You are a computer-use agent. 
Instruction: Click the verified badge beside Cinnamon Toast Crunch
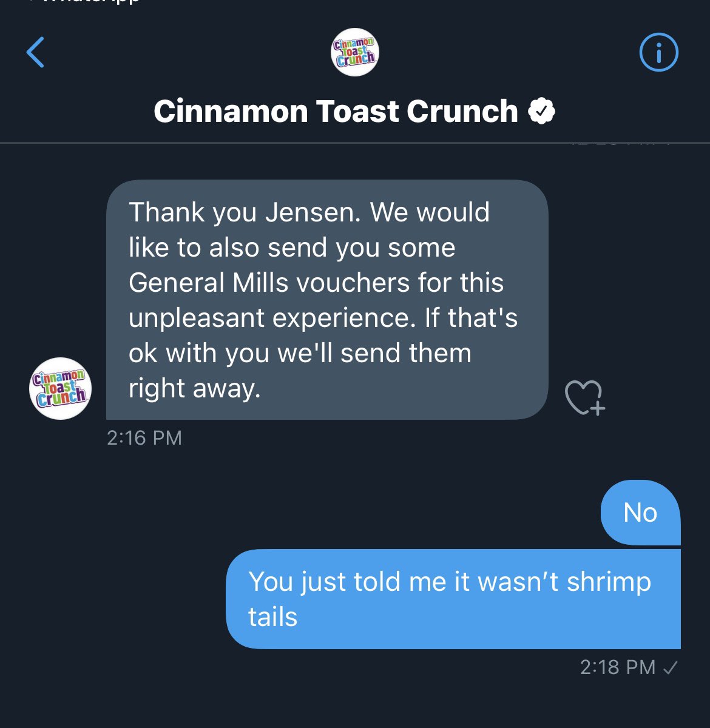point(542,110)
